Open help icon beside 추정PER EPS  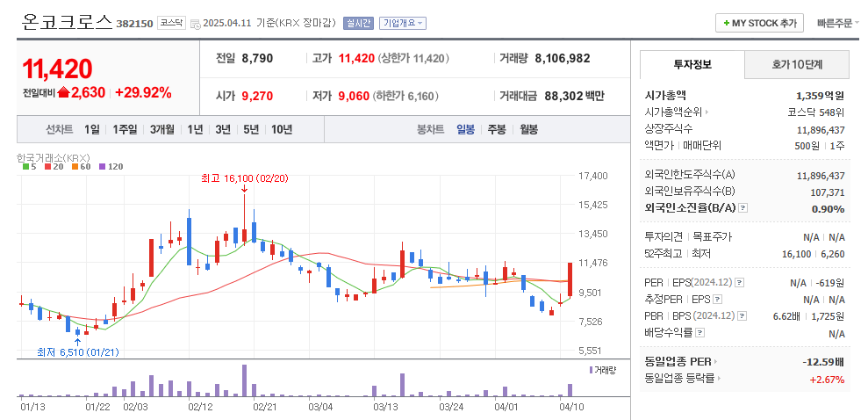[x=718, y=300]
